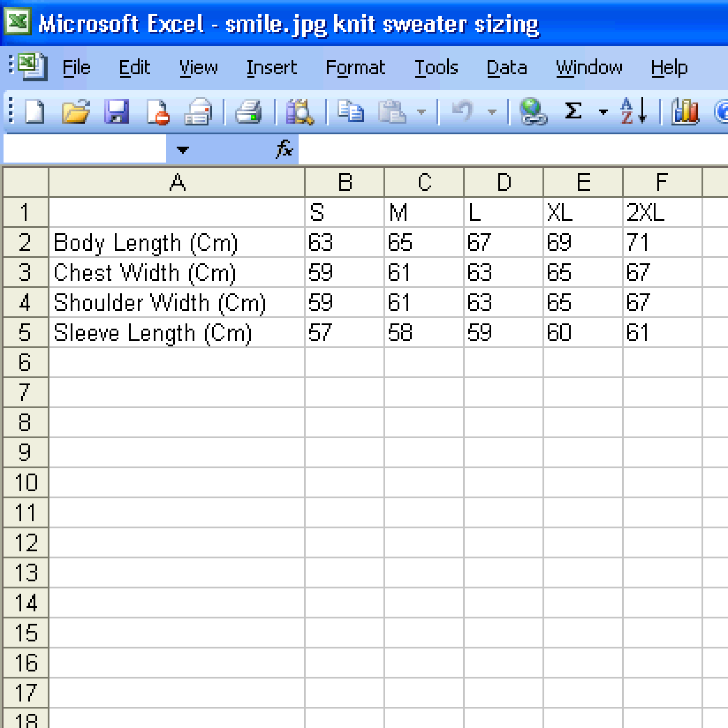The height and width of the screenshot is (728, 728).
Task: Click the fx Insert Function button
Action: pos(284,150)
